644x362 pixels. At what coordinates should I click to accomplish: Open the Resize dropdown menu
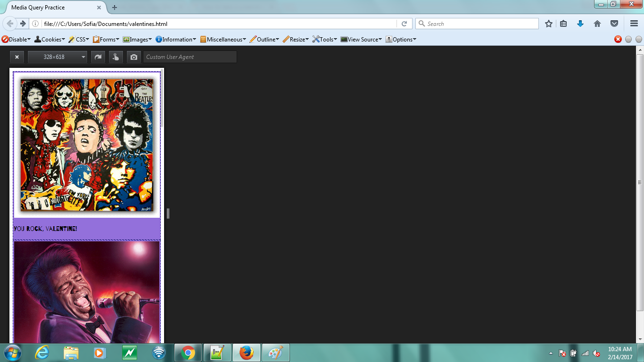point(296,40)
